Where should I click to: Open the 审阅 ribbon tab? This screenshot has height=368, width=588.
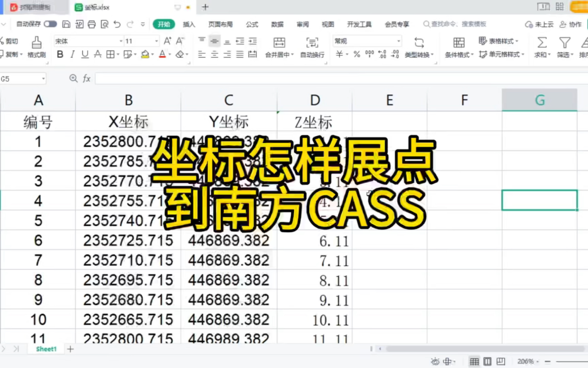tap(303, 24)
